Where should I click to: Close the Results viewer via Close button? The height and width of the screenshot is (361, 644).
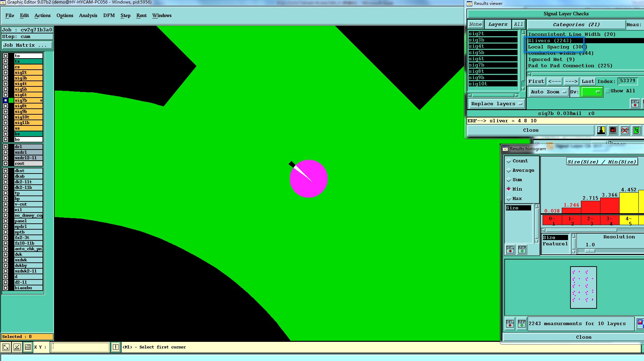[531, 130]
